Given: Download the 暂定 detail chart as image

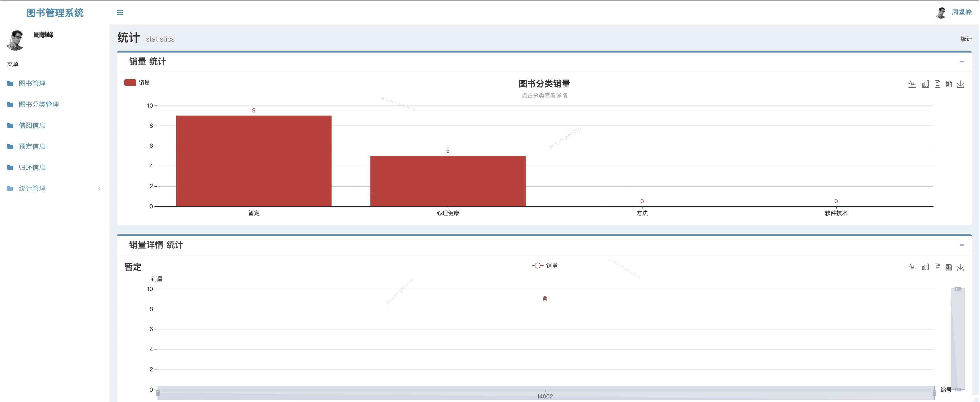Looking at the screenshot, I should (960, 267).
